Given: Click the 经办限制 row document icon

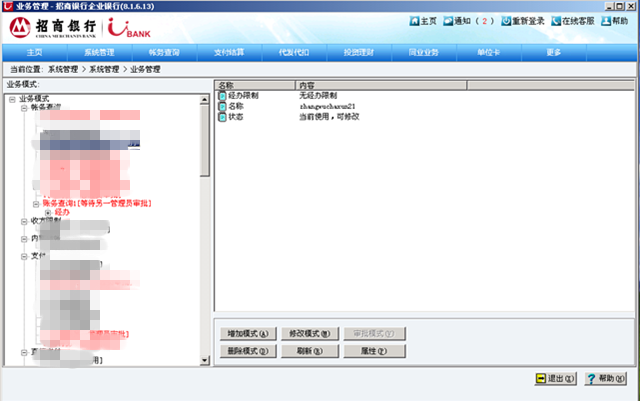Looking at the screenshot, I should tap(222, 96).
